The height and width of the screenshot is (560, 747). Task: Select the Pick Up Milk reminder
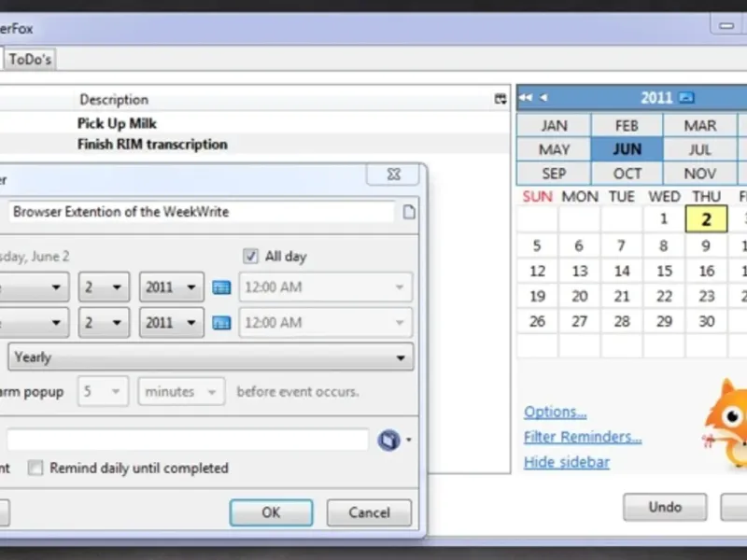click(x=117, y=124)
